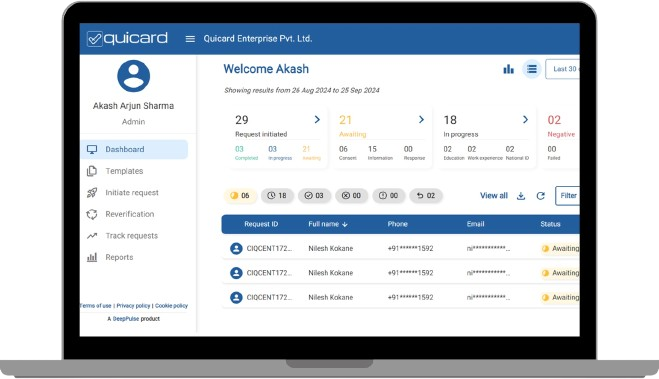Click the second row's user avatar icon
Screen dimensions: 659x379
point(236,273)
